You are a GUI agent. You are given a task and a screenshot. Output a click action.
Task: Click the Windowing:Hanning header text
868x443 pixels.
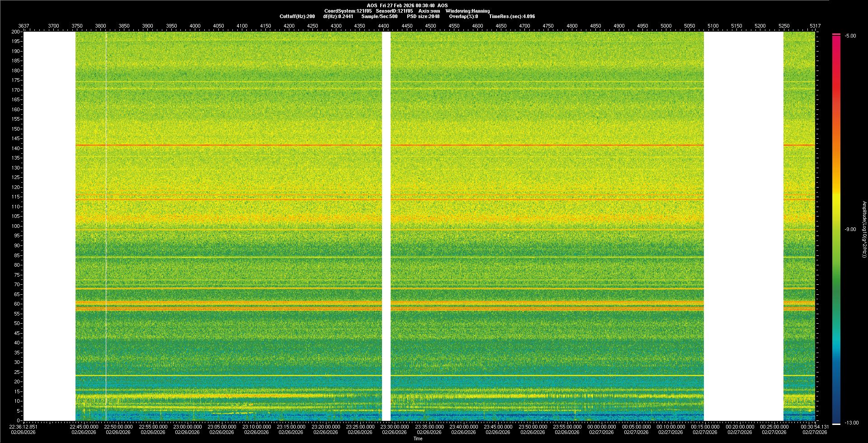pos(467,11)
